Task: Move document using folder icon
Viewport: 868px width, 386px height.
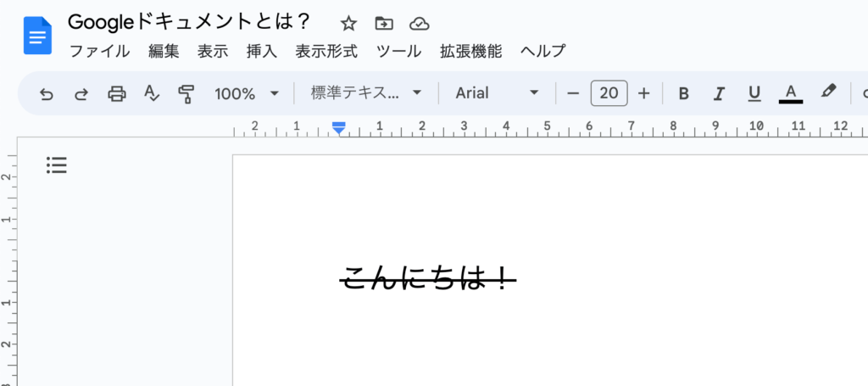Action: [x=384, y=23]
